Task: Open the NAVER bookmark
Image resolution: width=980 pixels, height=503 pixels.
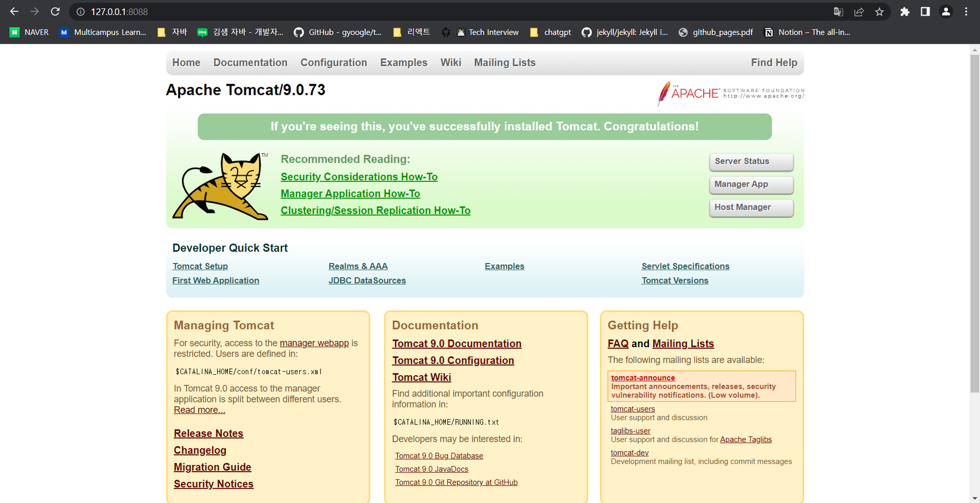Action: point(29,32)
